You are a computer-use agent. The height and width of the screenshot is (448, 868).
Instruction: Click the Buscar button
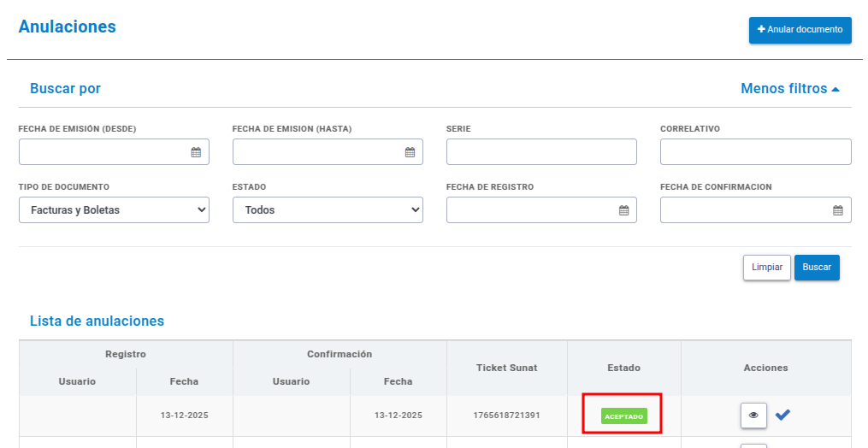pyautogui.click(x=817, y=268)
